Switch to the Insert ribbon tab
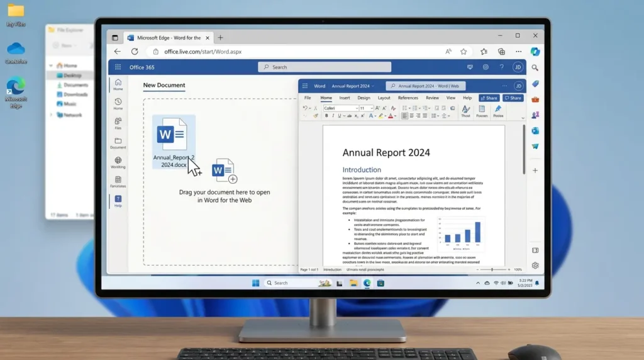This screenshot has height=360, width=644. pos(345,98)
